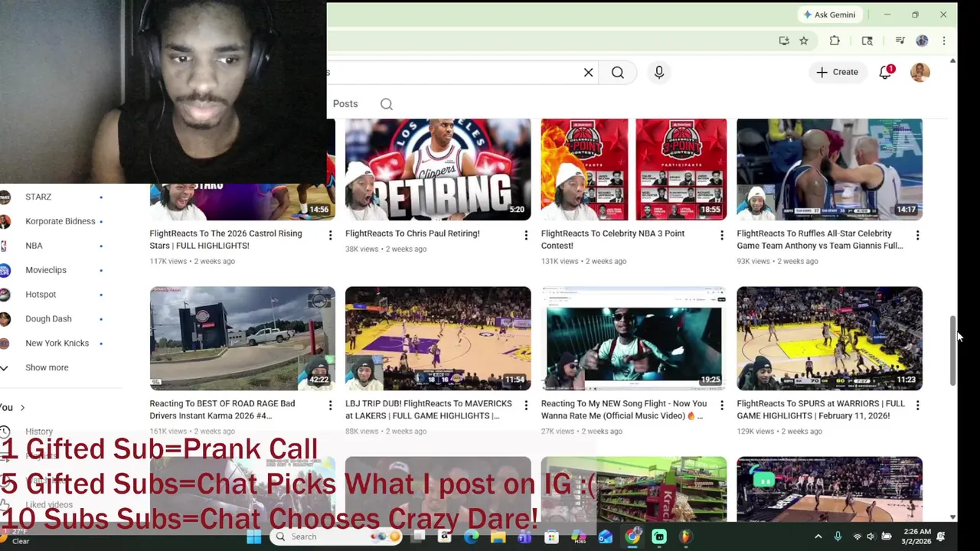Play Chris Paul Retiring thumbnail
The width and height of the screenshot is (980, 551).
pyautogui.click(x=438, y=169)
